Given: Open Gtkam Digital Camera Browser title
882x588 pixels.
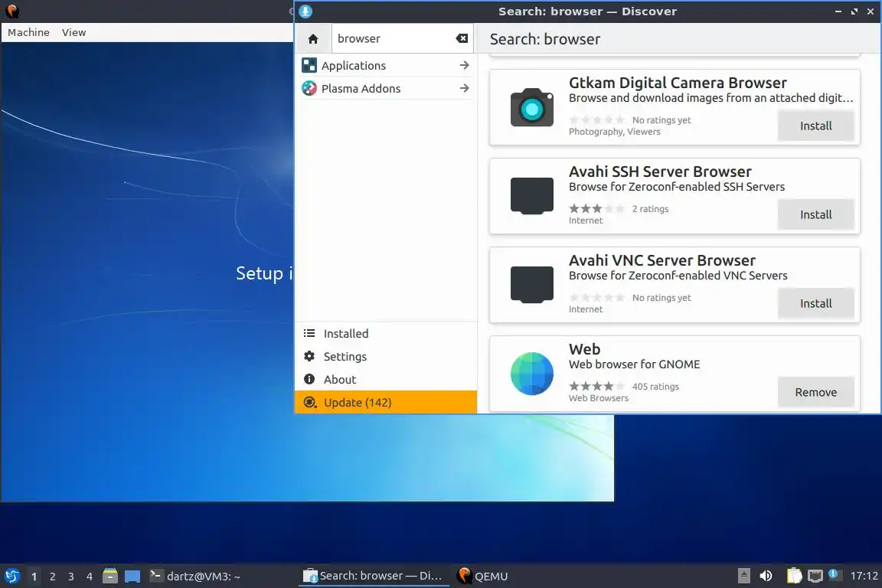Looking at the screenshot, I should (x=678, y=83).
